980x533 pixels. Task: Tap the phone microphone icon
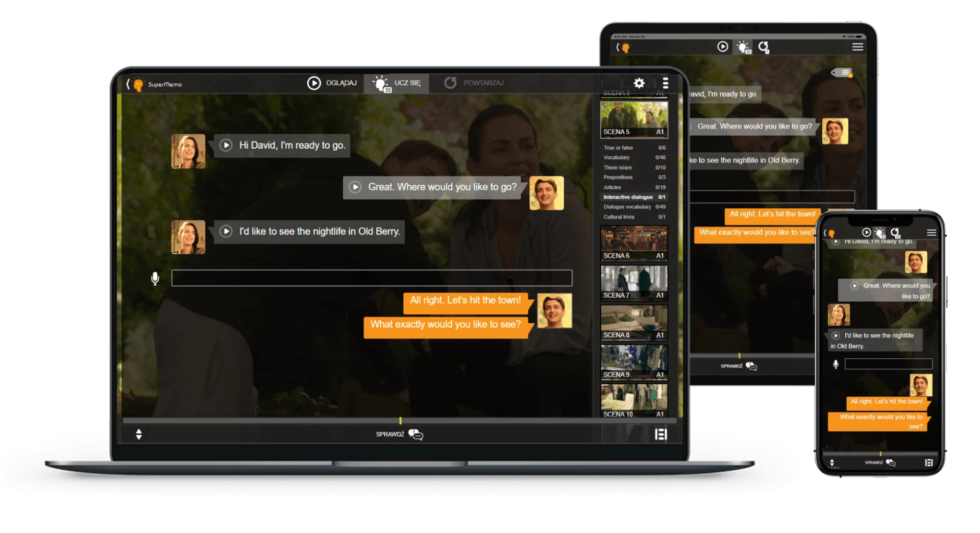[836, 364]
